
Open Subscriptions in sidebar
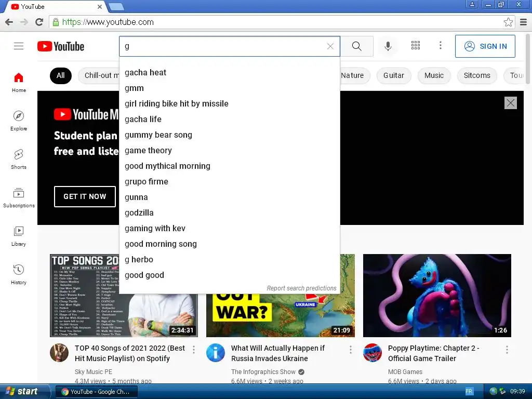19,198
